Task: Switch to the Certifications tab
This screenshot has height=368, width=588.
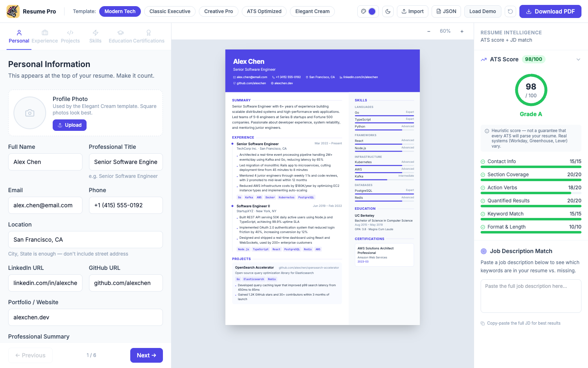Action: [x=149, y=36]
